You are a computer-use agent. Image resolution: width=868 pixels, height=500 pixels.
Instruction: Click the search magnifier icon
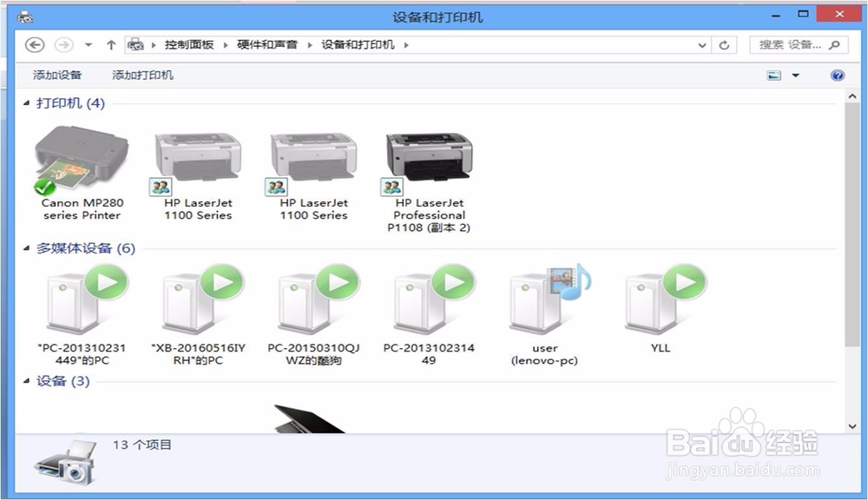coord(834,45)
